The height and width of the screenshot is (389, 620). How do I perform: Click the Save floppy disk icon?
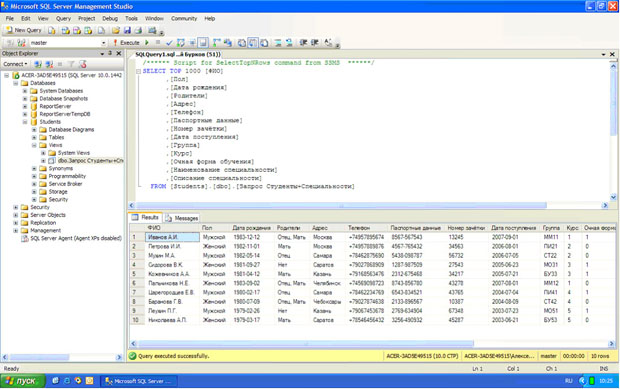[127, 30]
